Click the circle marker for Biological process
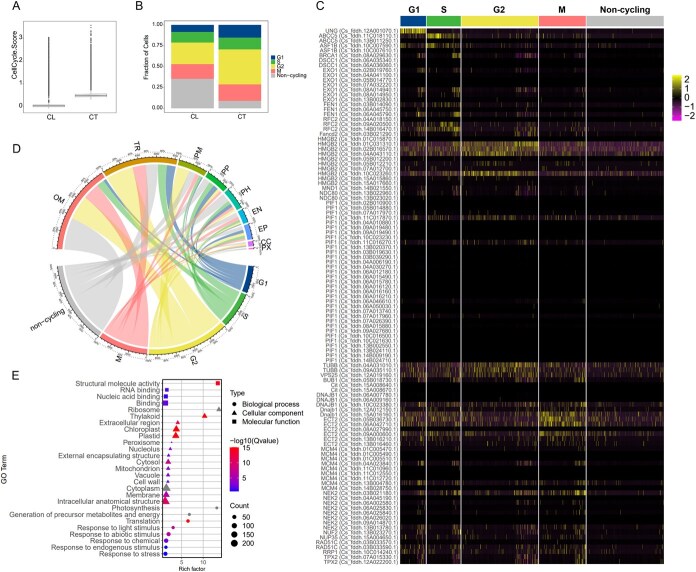696x572 pixels. coord(234,404)
